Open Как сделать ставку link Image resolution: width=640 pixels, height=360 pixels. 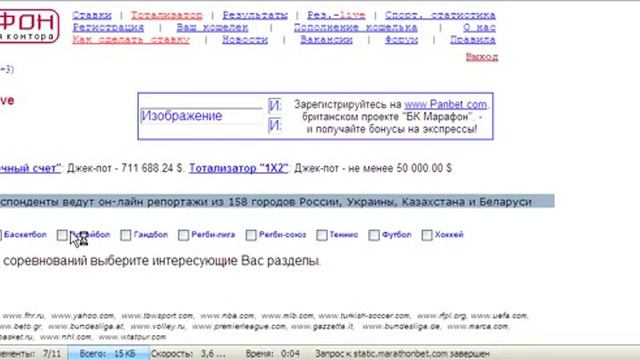click(131, 40)
